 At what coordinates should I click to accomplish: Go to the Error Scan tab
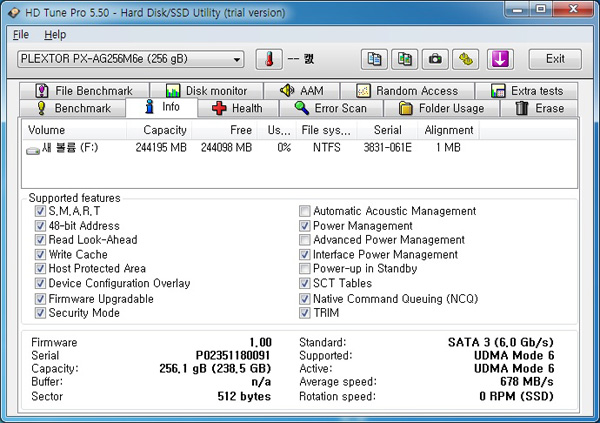tap(331, 108)
